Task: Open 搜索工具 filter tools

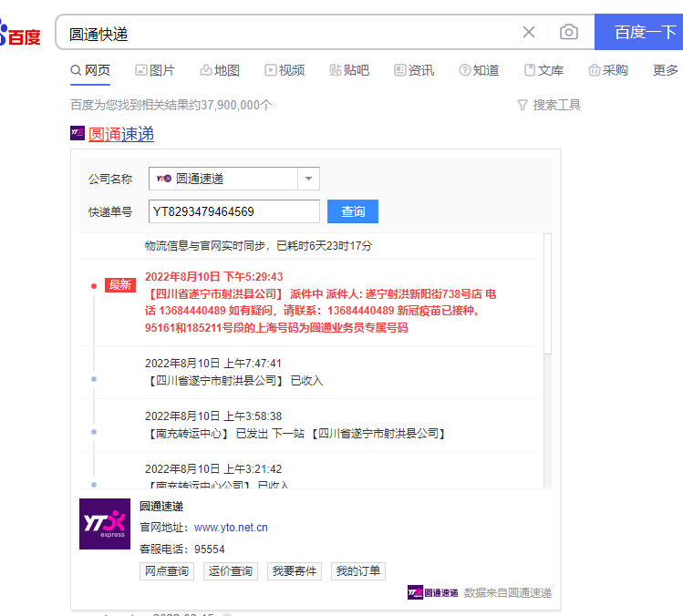Action: coord(548,105)
